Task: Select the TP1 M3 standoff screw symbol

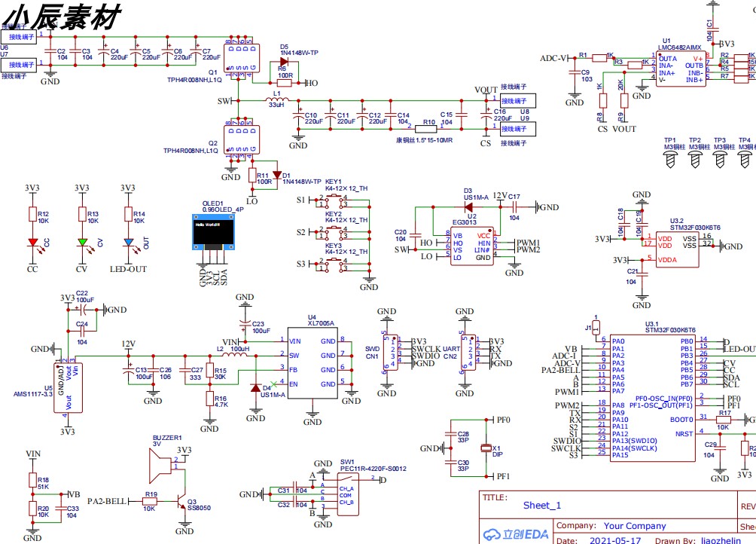Action: (x=670, y=159)
